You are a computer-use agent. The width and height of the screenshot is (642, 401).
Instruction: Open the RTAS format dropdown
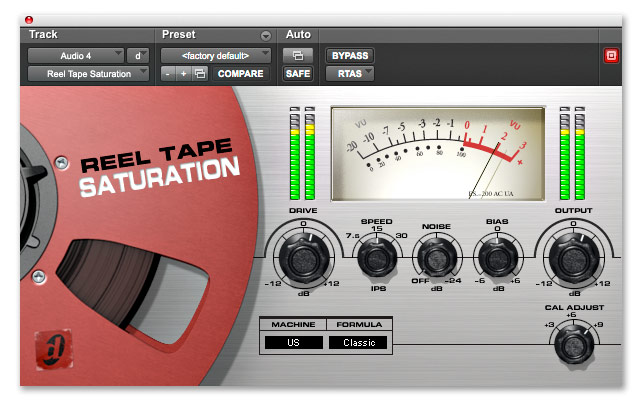coord(350,74)
